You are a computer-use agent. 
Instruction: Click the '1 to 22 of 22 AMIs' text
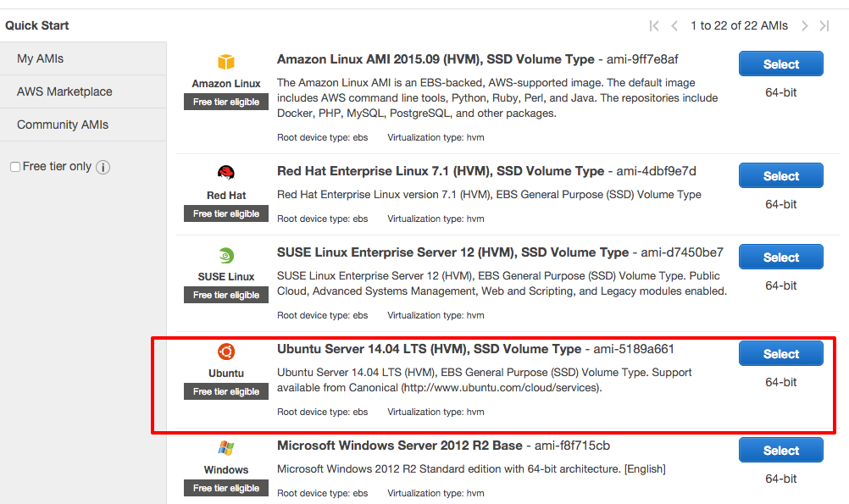click(x=739, y=25)
